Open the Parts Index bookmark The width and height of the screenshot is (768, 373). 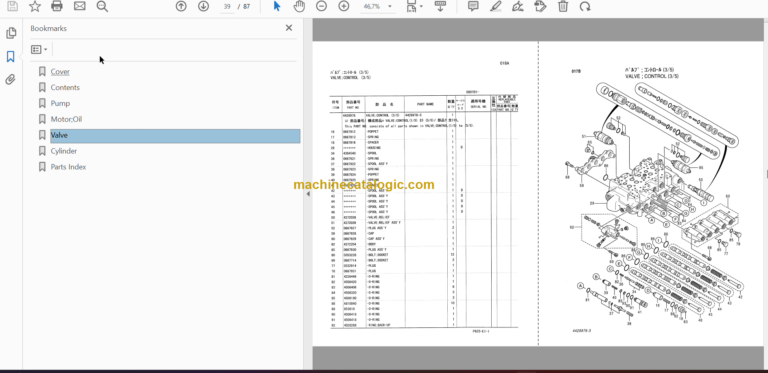tap(68, 167)
